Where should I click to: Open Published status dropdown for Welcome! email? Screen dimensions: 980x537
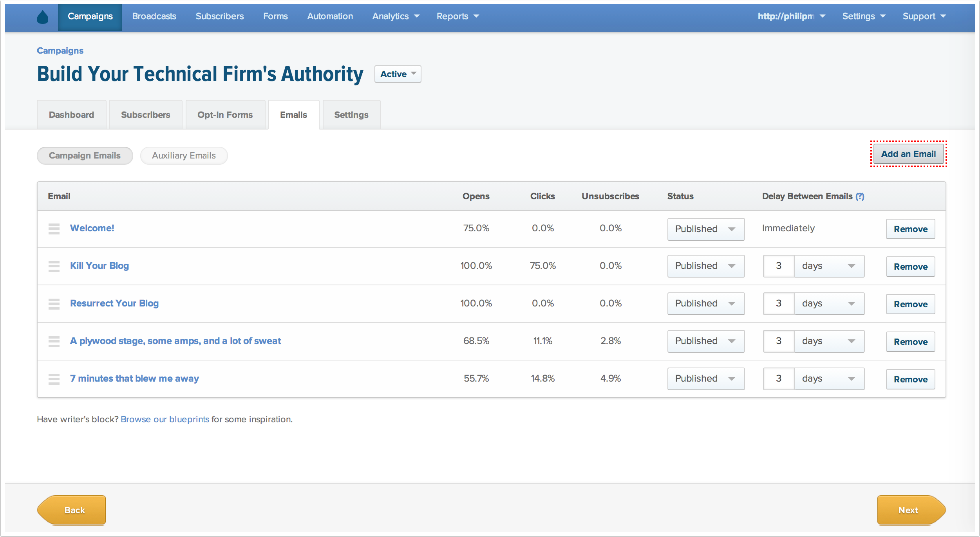pos(705,229)
